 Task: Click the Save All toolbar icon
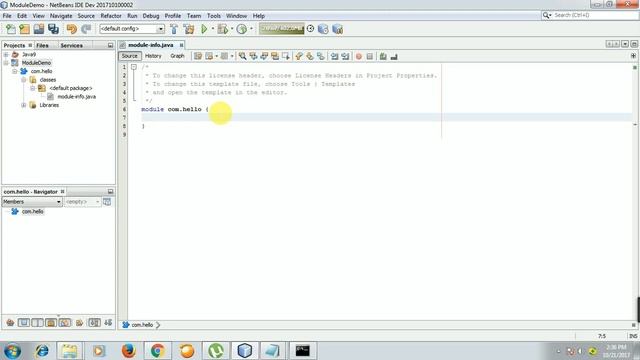(x=53, y=29)
